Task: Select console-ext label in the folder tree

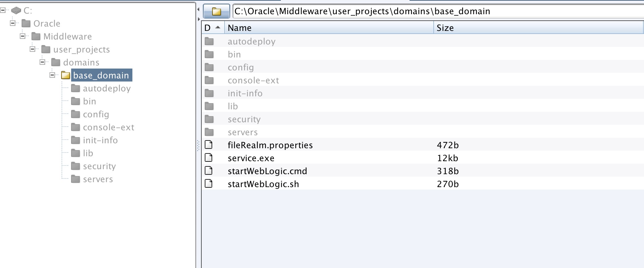Action: [109, 127]
